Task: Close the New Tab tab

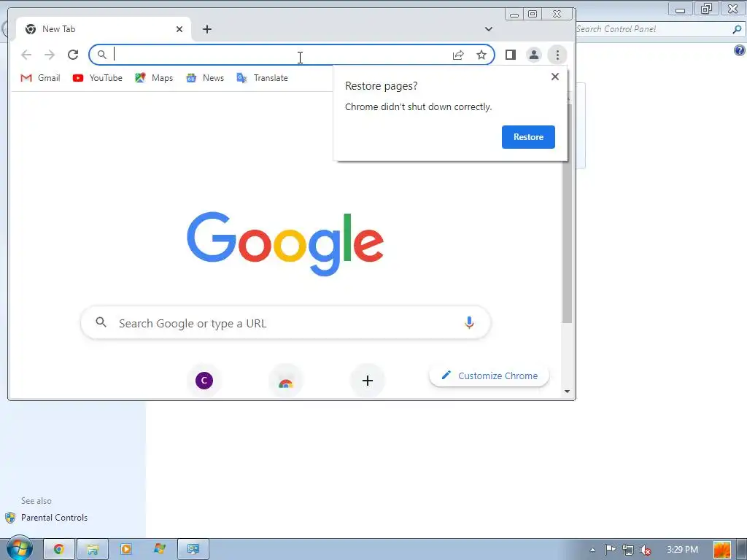Action: click(179, 29)
